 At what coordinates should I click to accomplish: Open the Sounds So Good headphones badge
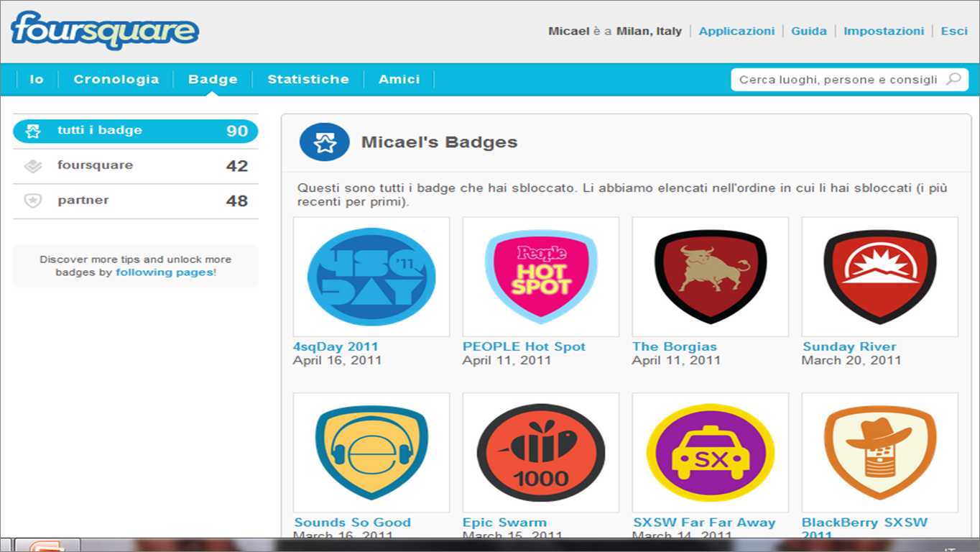(x=371, y=452)
